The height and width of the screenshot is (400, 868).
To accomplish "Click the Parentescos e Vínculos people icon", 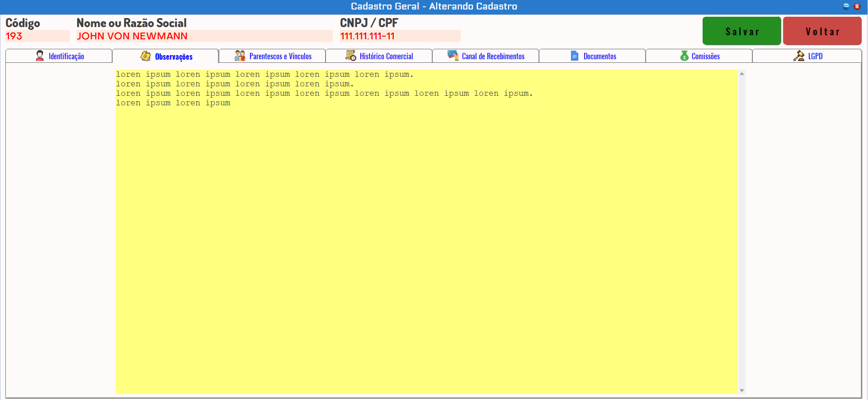I will point(240,56).
